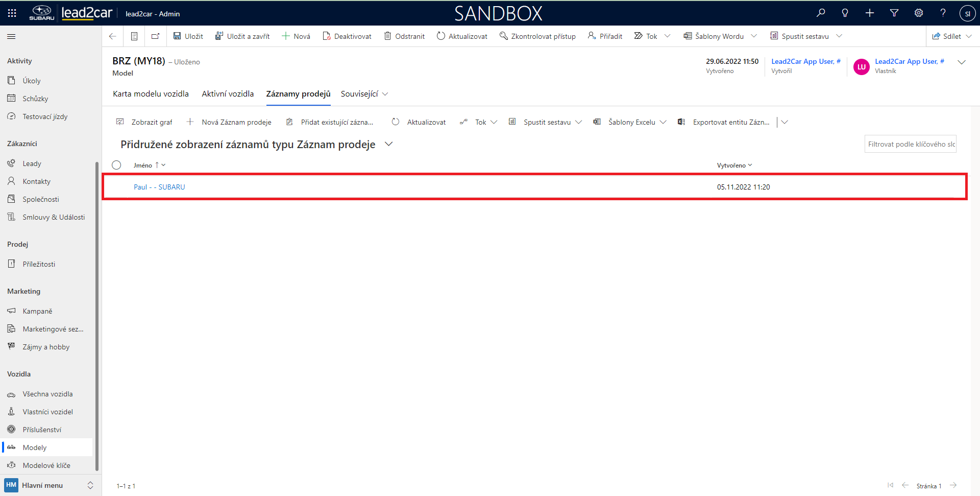
Task: Switch to Aktivní vozidla tab
Action: [x=227, y=94]
